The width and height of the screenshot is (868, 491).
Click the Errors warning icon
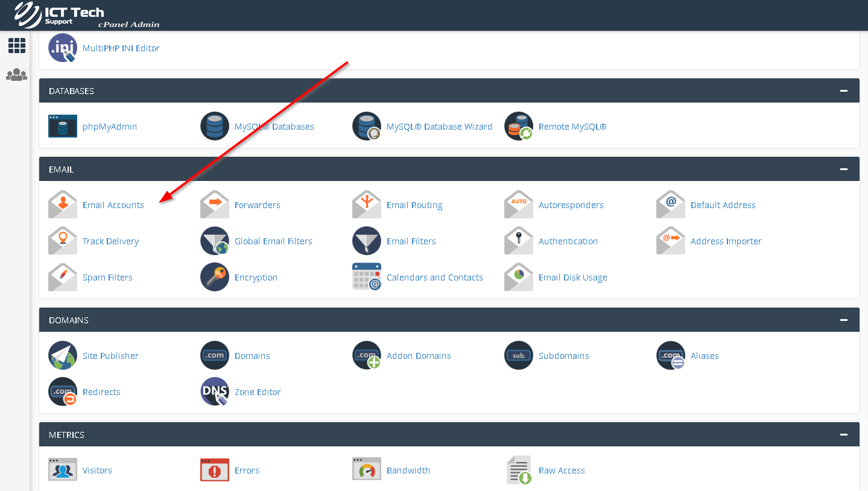pyautogui.click(x=215, y=470)
